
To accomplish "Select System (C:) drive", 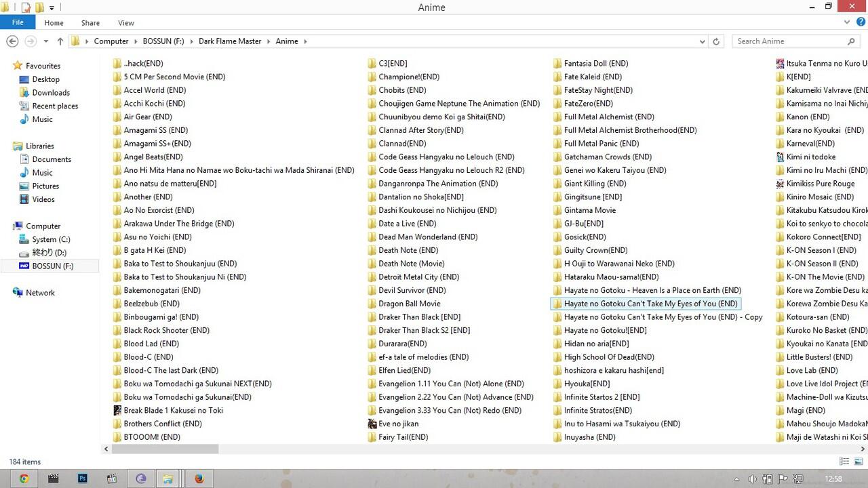I will [x=51, y=239].
